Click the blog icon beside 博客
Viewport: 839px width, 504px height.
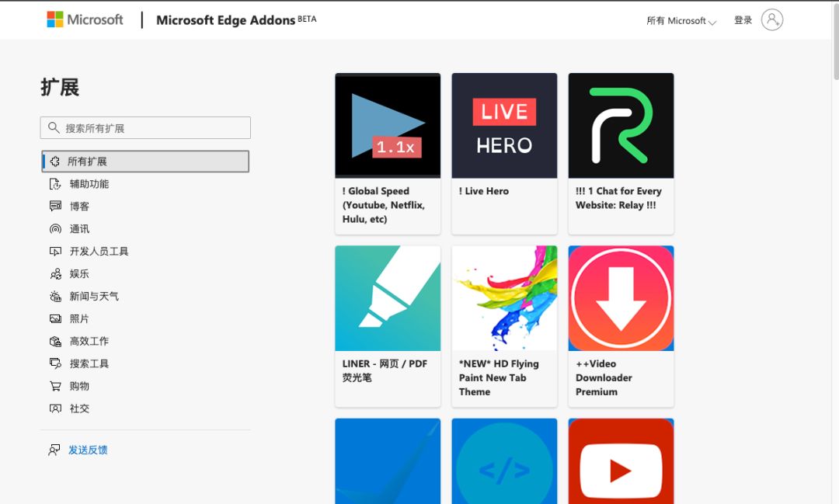[x=55, y=206]
